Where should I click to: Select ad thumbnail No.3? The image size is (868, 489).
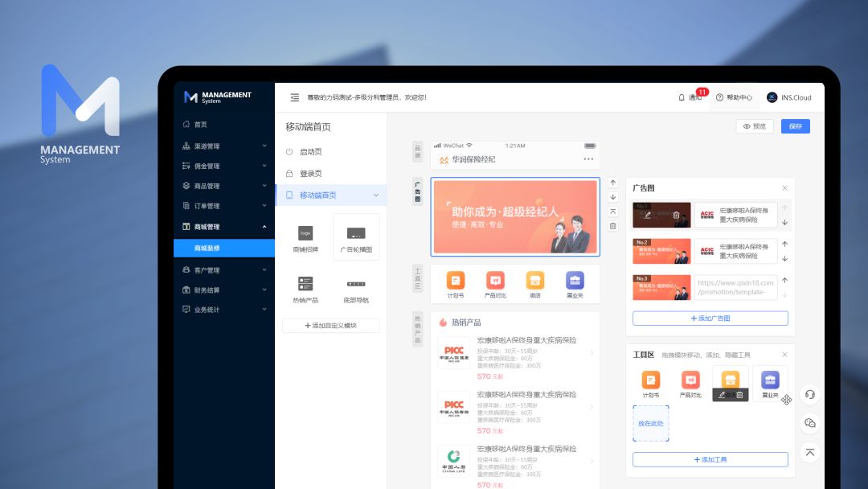click(661, 287)
